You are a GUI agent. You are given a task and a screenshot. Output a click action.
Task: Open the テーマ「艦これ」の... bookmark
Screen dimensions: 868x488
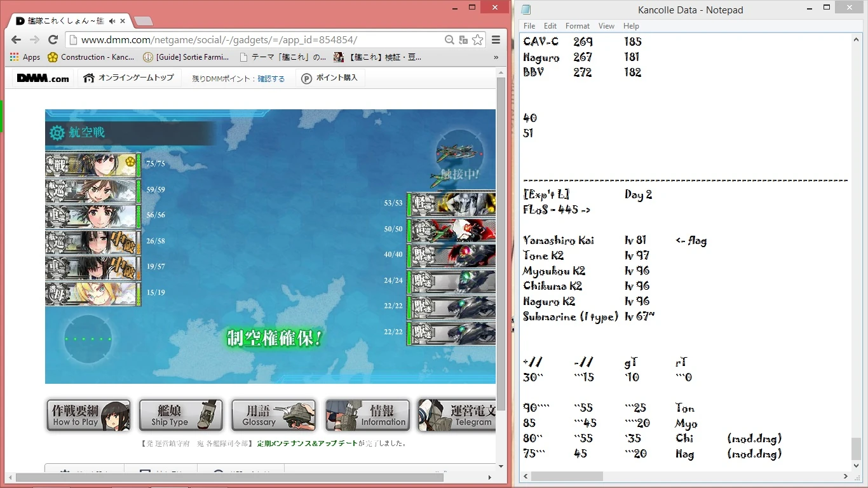click(283, 57)
